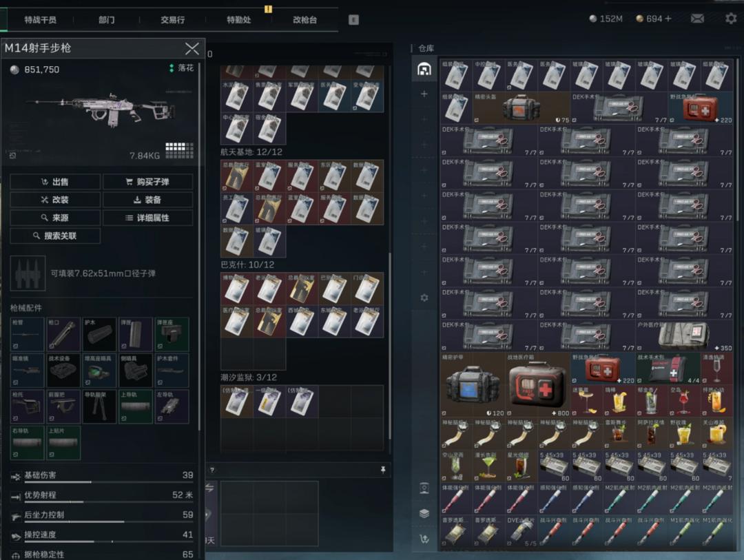
Task: Click the stacked layers icon in warehouse sidebar
Action: [424, 513]
